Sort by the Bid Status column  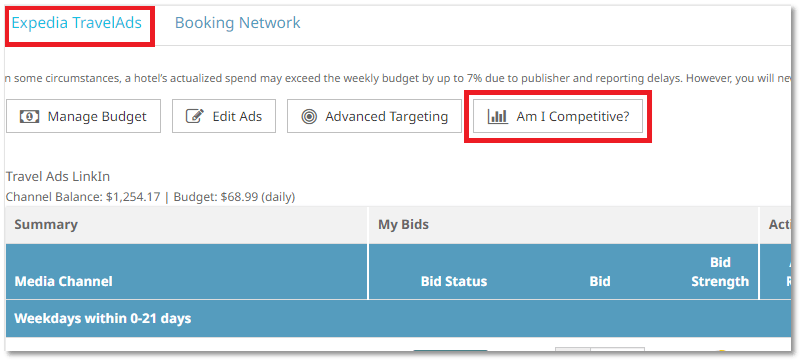point(454,281)
